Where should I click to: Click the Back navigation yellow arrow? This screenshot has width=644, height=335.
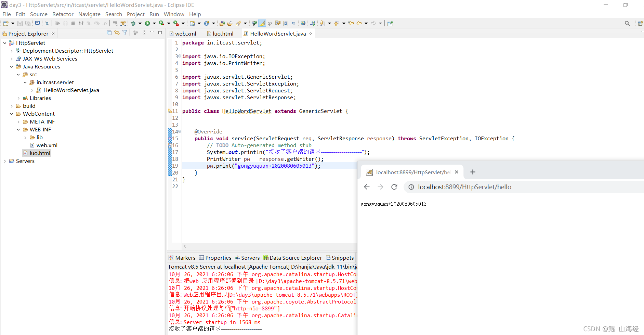pyautogui.click(x=359, y=23)
